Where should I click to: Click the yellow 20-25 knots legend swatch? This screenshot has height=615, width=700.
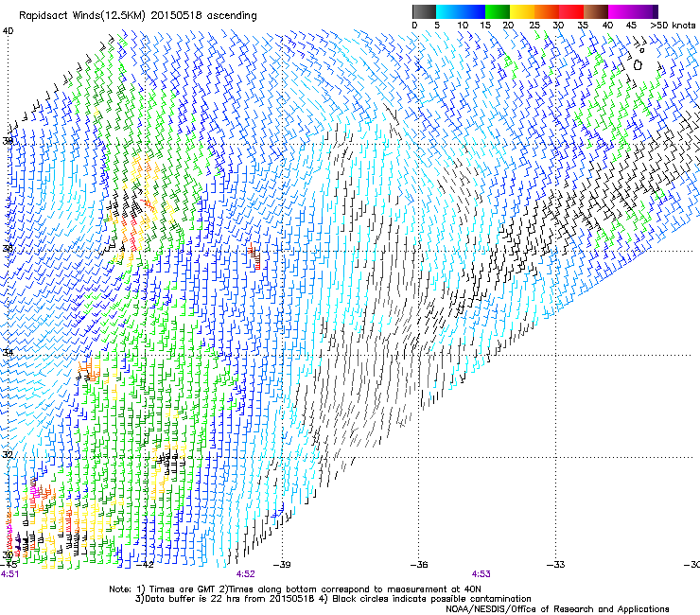pyautogui.click(x=522, y=11)
